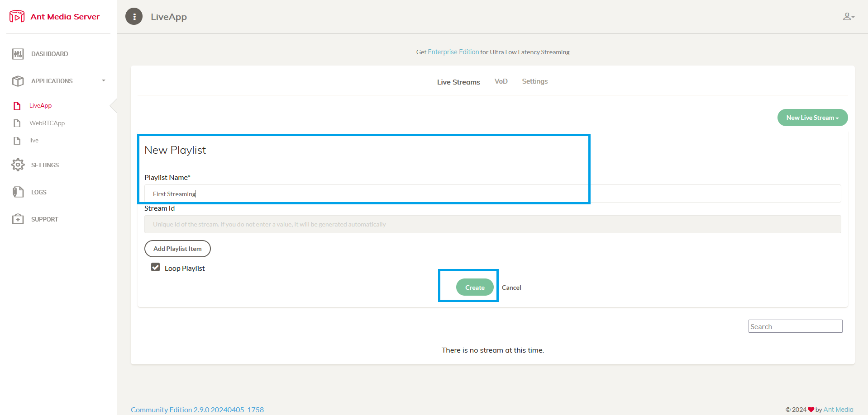The width and height of the screenshot is (868, 415).
Task: Collapse the Applications menu arrow
Action: point(104,80)
